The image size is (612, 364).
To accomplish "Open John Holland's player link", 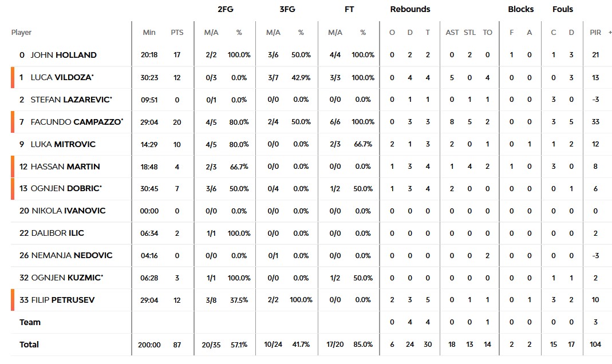I will pyautogui.click(x=63, y=55).
